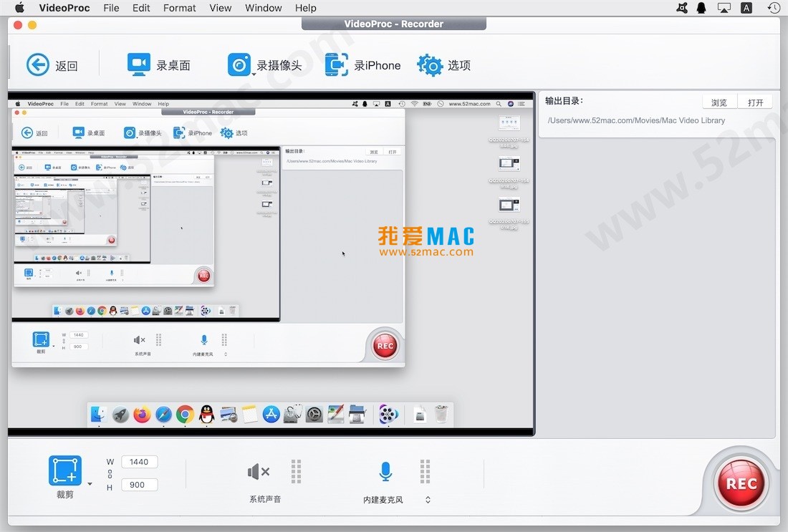
Task: Select the 录摄像头 webcam recording icon
Action: pos(239,65)
